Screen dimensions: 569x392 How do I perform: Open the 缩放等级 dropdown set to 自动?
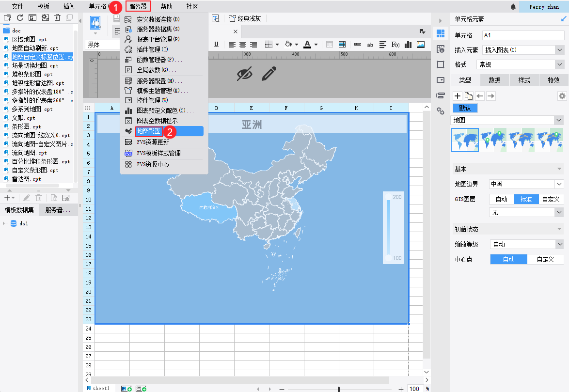point(526,244)
